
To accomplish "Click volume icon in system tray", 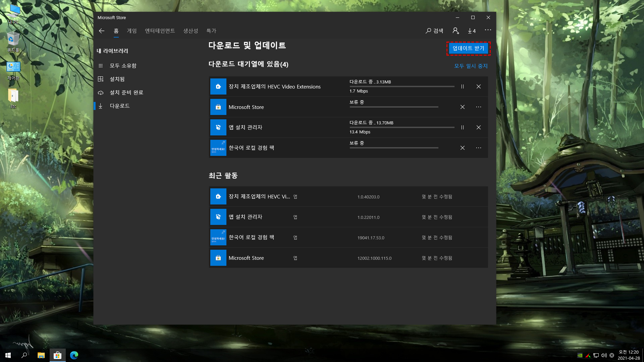I will pos(604,355).
